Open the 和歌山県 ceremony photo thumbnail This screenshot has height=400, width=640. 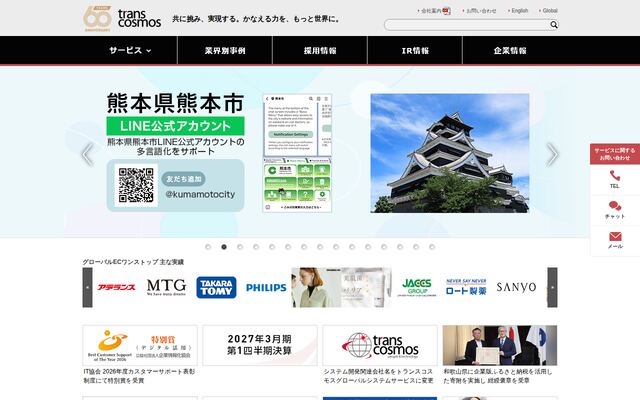[x=500, y=345]
